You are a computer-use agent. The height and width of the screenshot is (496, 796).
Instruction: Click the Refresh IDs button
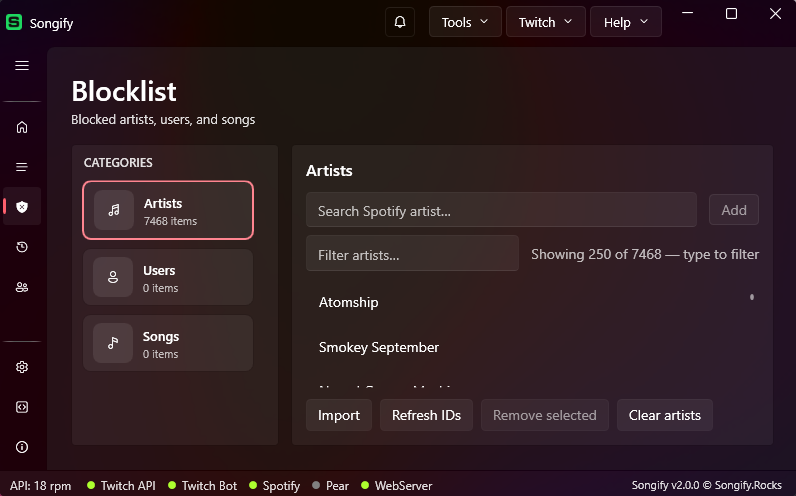tap(426, 415)
